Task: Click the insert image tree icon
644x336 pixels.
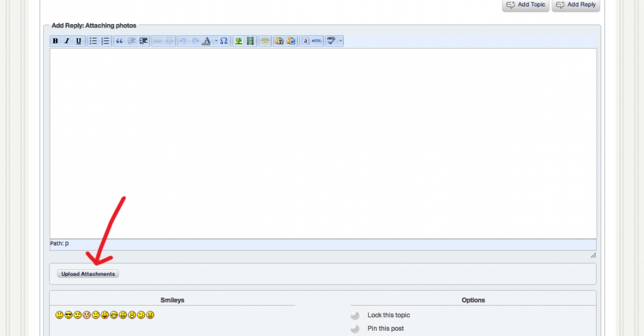Action: click(238, 41)
